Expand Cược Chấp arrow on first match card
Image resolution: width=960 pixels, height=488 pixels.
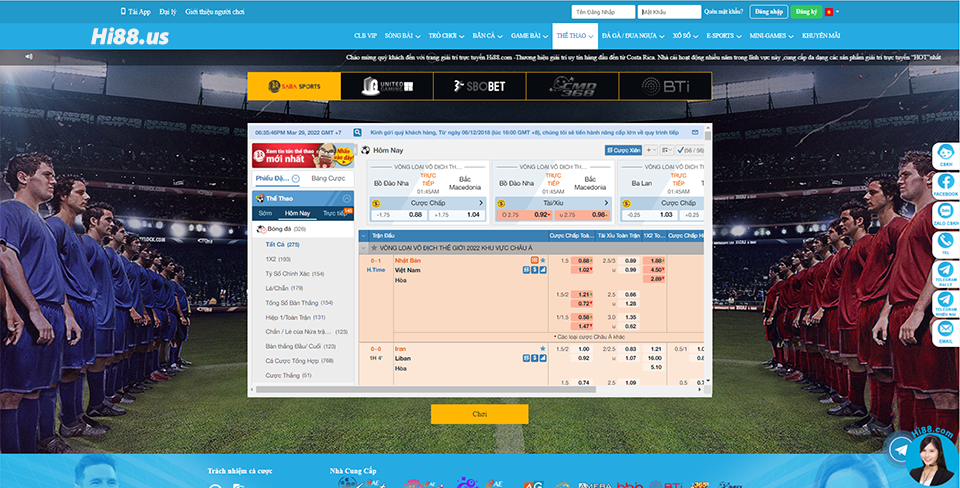pyautogui.click(x=481, y=203)
